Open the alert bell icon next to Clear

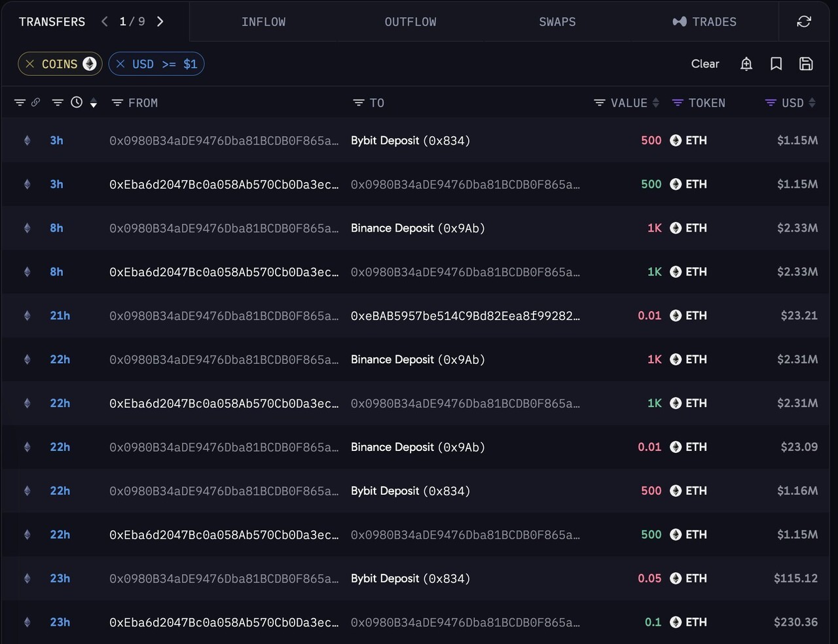coord(746,63)
